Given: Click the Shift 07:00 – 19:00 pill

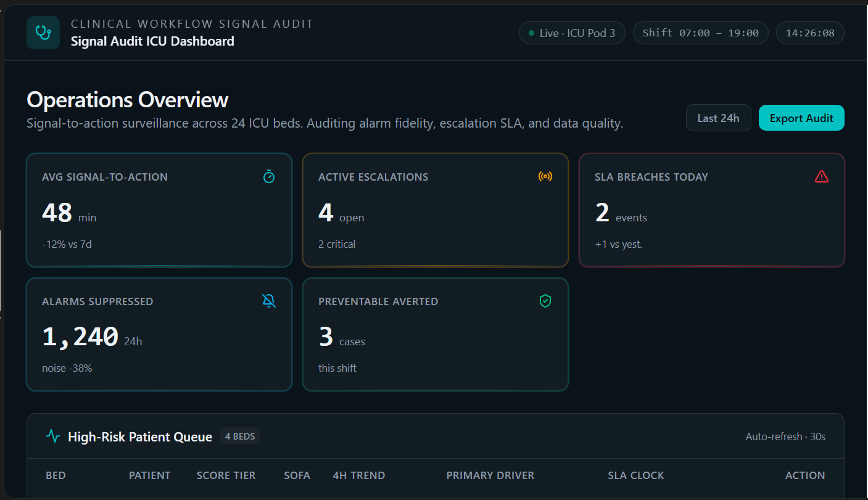Looking at the screenshot, I should coord(701,33).
